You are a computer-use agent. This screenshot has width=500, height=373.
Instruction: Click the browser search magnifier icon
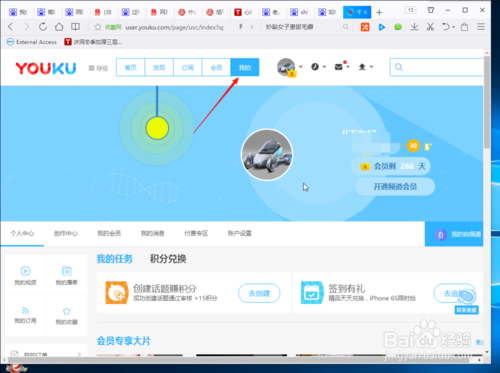pos(346,27)
